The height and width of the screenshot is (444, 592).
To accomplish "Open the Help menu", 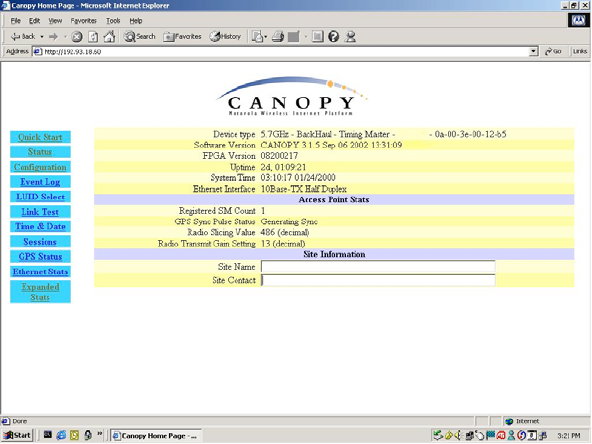I will click(x=136, y=21).
